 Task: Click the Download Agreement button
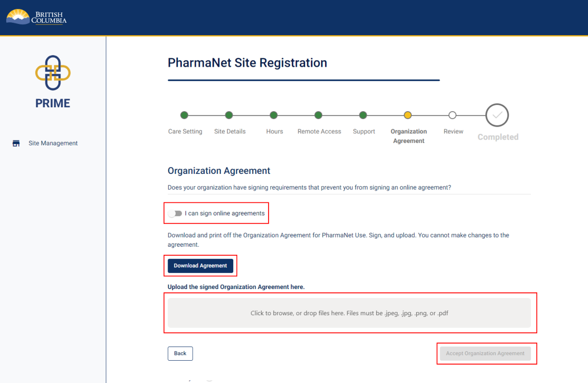[x=200, y=266]
